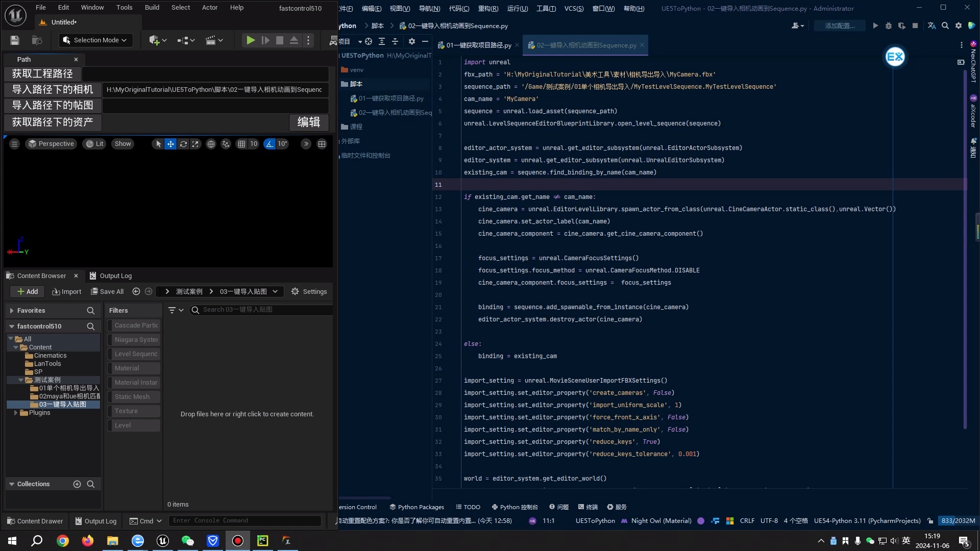The width and height of the screenshot is (980, 551).
Task: Select the rotate tool in viewport toolbar
Action: coord(183,144)
